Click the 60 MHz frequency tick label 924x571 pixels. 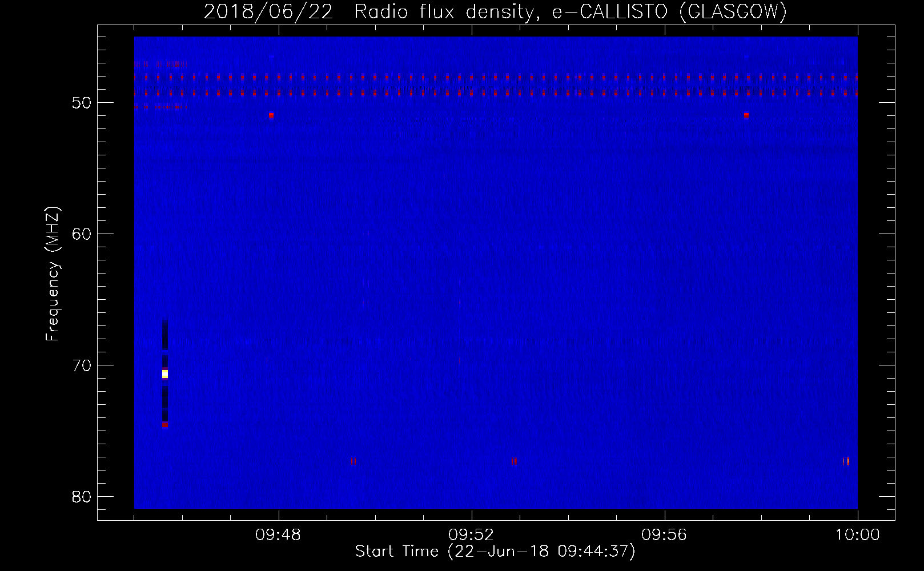click(82, 234)
